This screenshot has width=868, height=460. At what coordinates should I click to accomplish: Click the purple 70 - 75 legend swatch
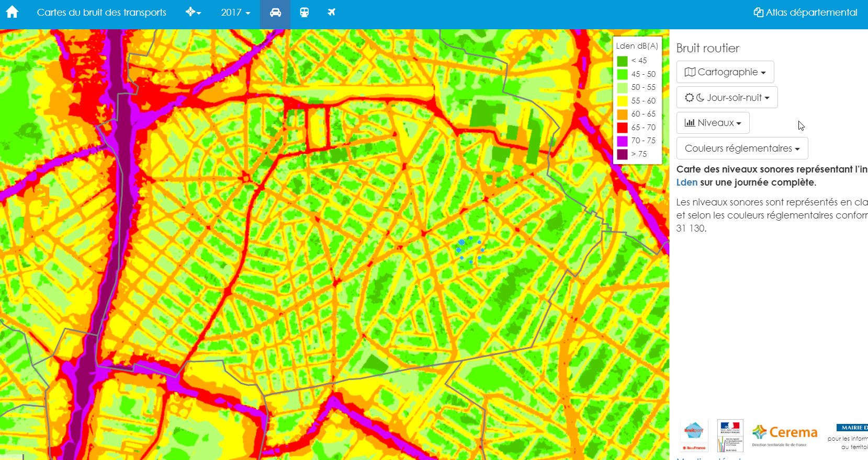[x=622, y=141]
